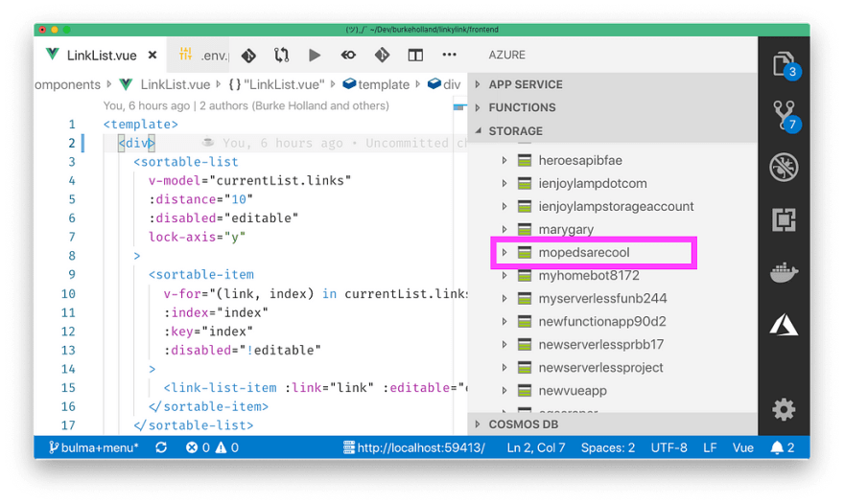Open Source Control view with badge 7
The width and height of the screenshot is (844, 504).
click(x=785, y=115)
